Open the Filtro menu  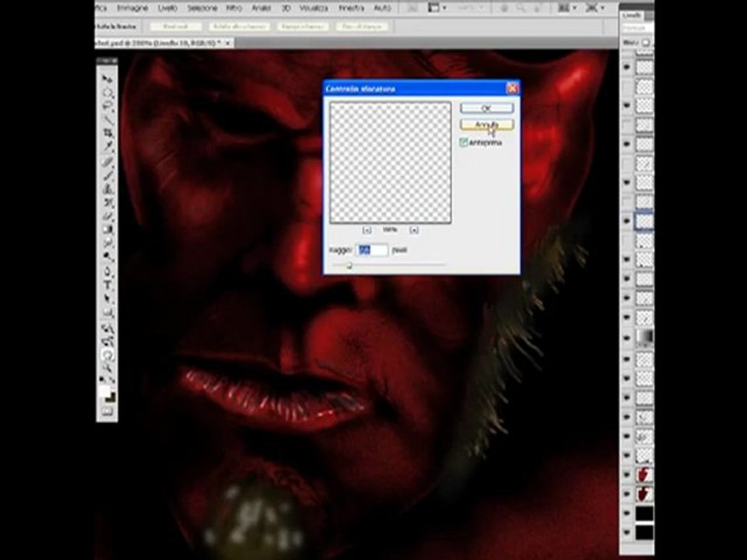coord(234,8)
